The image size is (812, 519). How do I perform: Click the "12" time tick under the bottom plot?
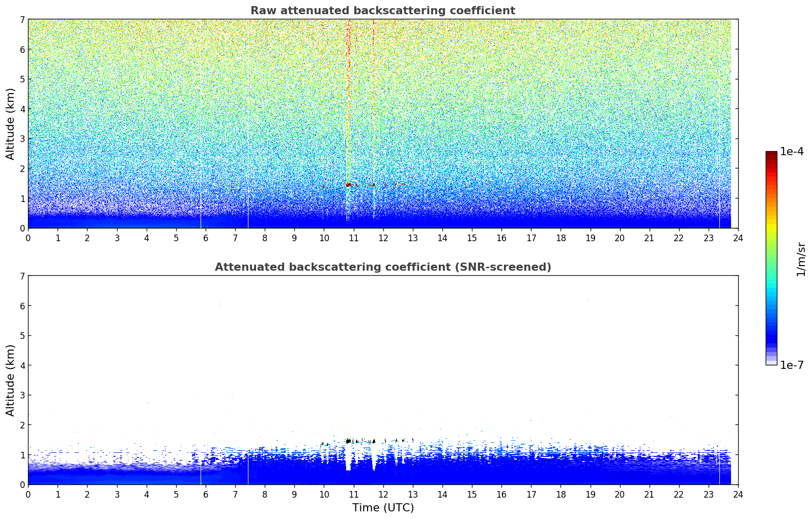(x=383, y=494)
